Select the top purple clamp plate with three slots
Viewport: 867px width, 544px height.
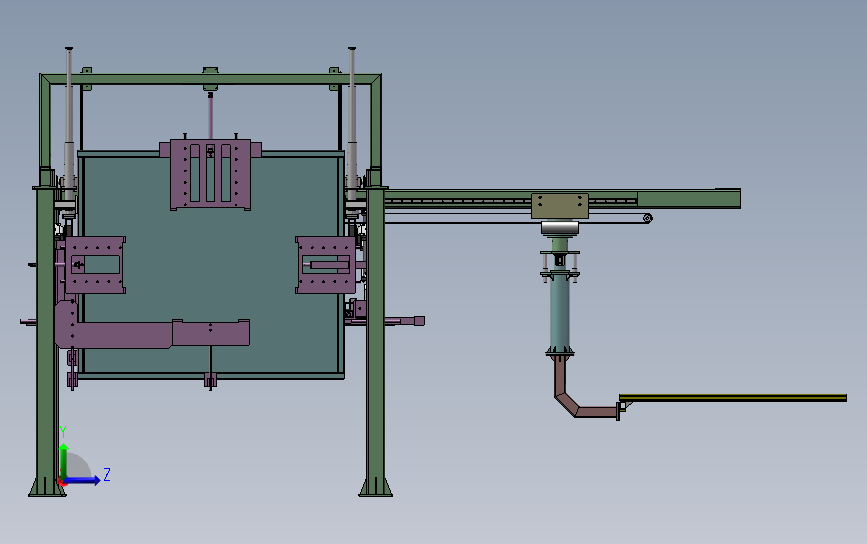(210, 175)
